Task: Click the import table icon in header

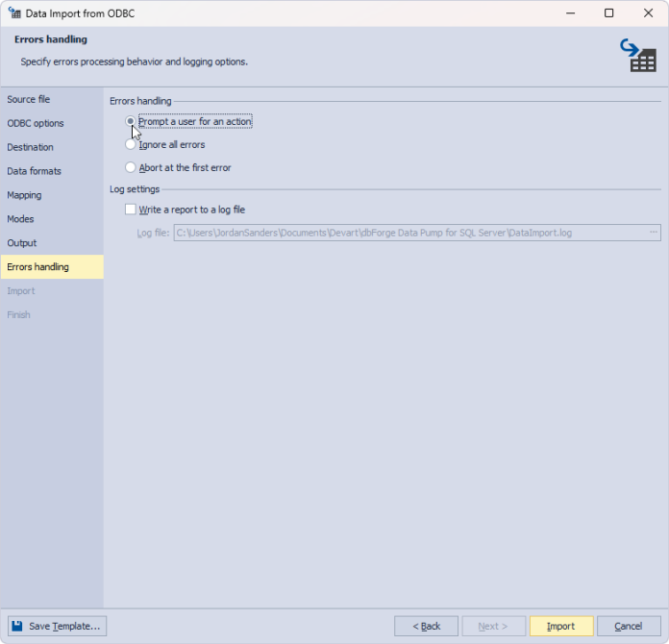Action: click(638, 56)
